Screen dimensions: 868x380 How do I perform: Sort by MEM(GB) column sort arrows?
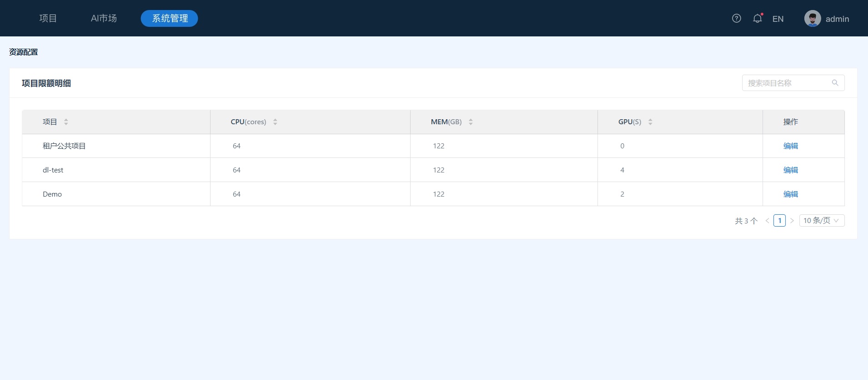[471, 122]
